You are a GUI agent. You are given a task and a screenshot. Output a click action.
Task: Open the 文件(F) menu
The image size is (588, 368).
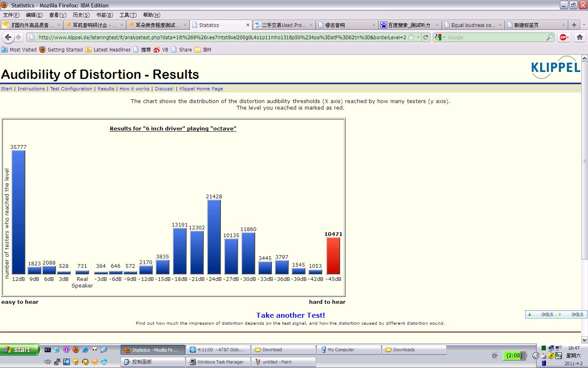[x=11, y=15]
